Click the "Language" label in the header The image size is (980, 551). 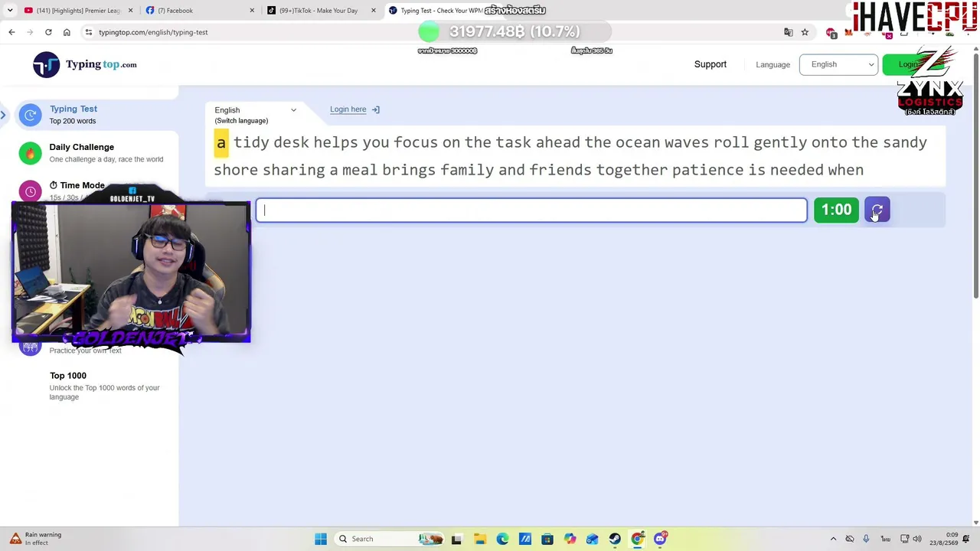[773, 65]
